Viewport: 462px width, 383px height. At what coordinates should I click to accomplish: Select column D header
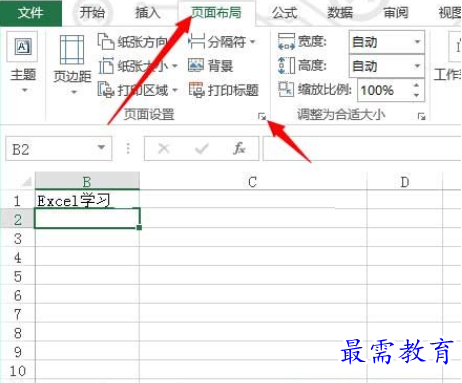click(x=404, y=182)
